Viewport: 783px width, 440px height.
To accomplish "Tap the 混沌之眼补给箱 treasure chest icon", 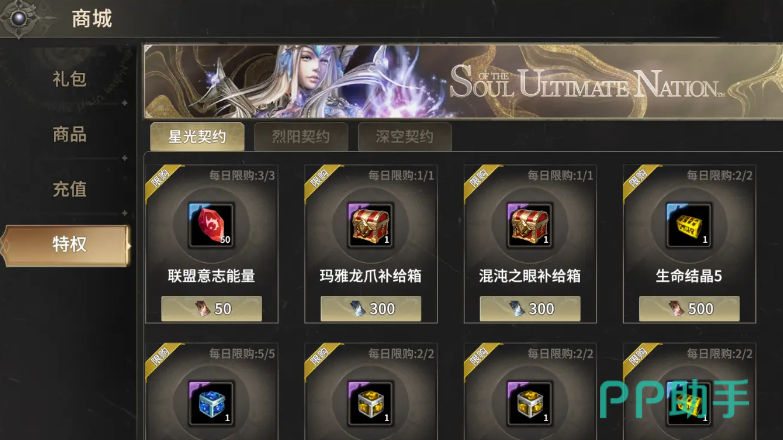I will (x=530, y=225).
